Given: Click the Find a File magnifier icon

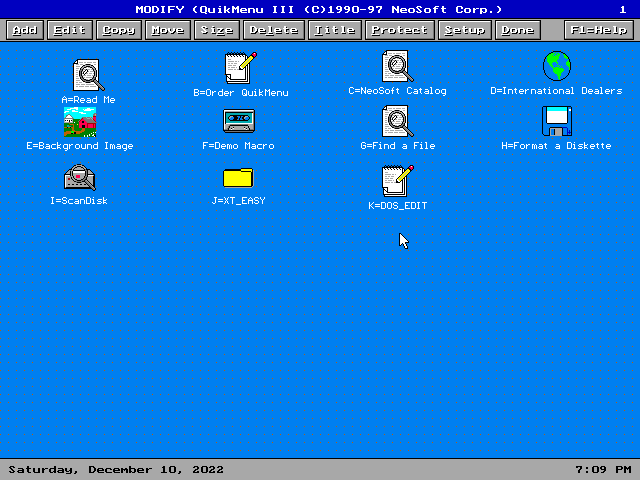Looking at the screenshot, I should 398,121.
